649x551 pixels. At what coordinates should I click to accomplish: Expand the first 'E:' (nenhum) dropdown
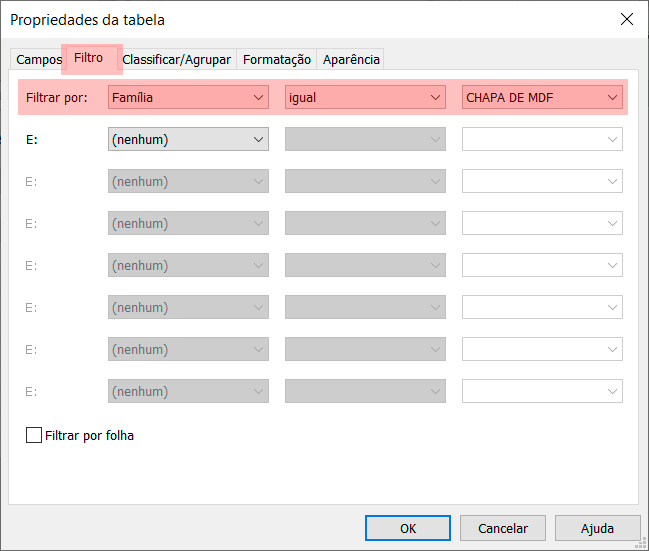pyautogui.click(x=187, y=140)
